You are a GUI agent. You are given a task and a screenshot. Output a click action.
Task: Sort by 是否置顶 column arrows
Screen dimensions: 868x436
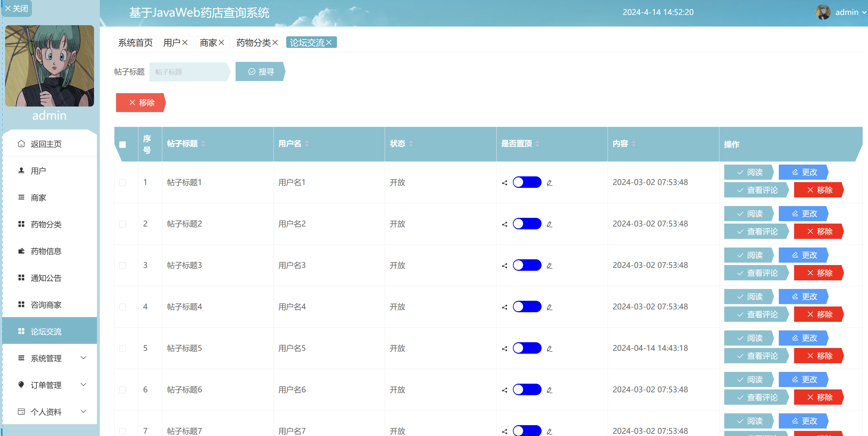[x=537, y=144]
